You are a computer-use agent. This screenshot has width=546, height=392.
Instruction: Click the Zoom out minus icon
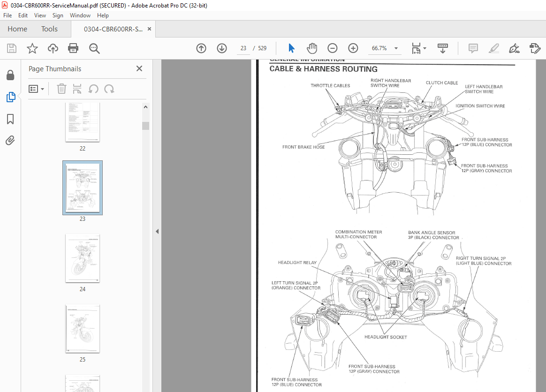click(333, 48)
